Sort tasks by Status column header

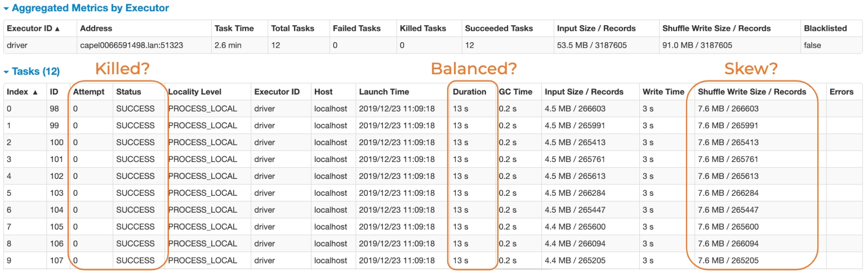(128, 92)
